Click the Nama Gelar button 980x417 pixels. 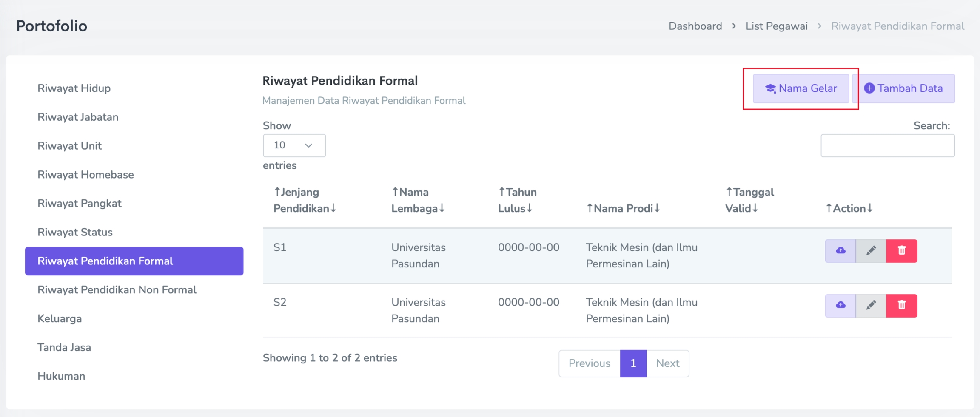click(801, 88)
